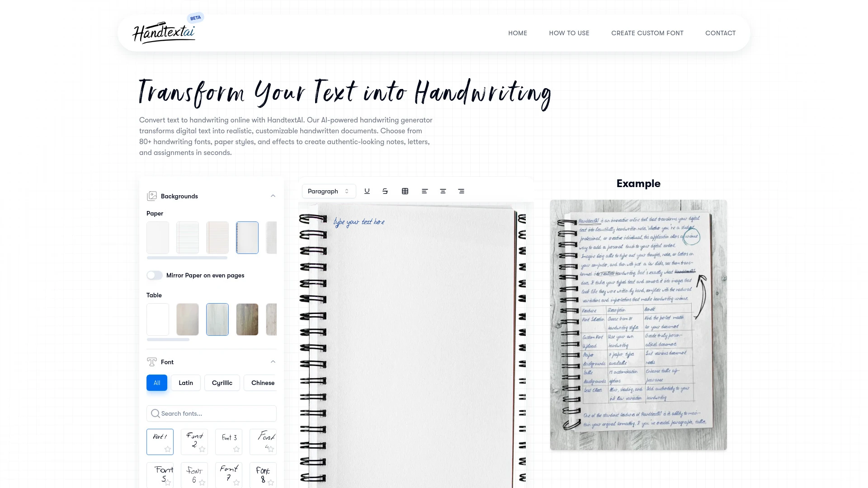868x488 pixels.
Task: Select center text alignment icon
Action: (x=442, y=191)
